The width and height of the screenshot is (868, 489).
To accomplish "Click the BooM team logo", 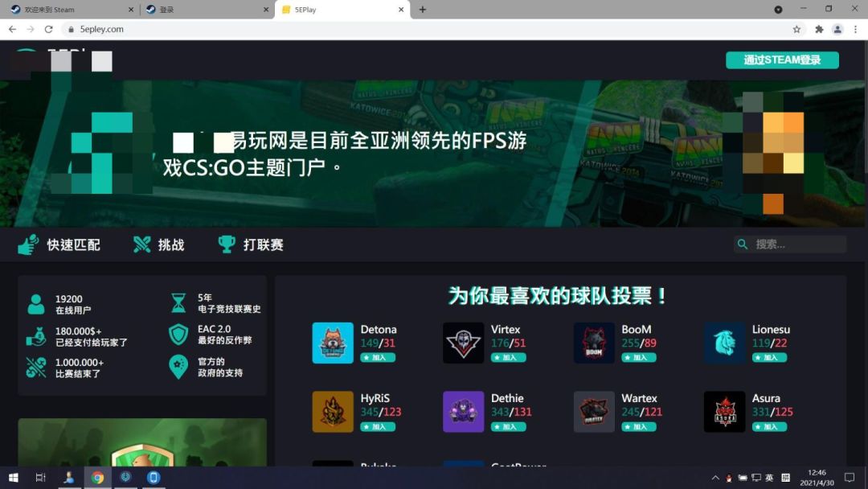I will click(x=594, y=343).
